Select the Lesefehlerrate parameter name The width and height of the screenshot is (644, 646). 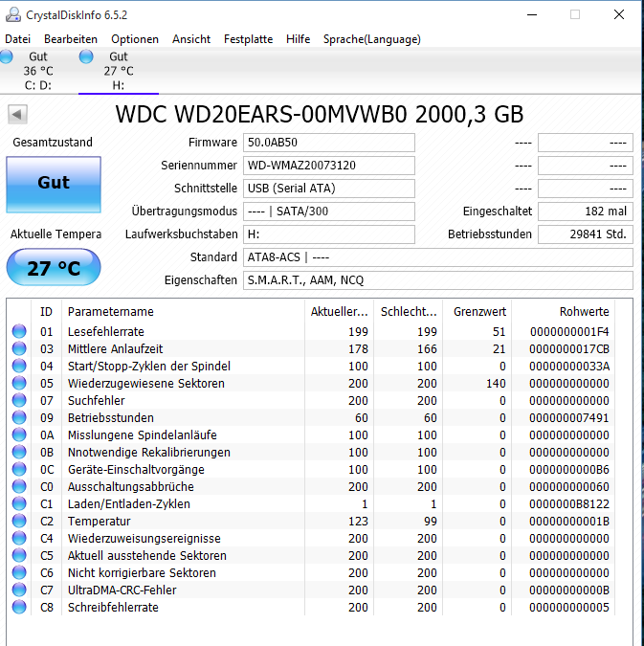(106, 332)
